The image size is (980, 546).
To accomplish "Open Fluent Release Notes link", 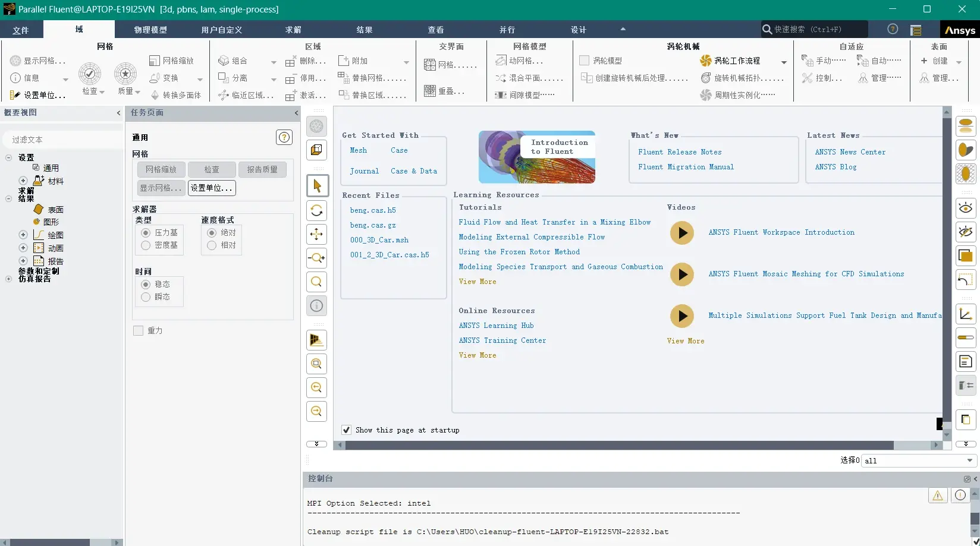I will click(x=680, y=152).
